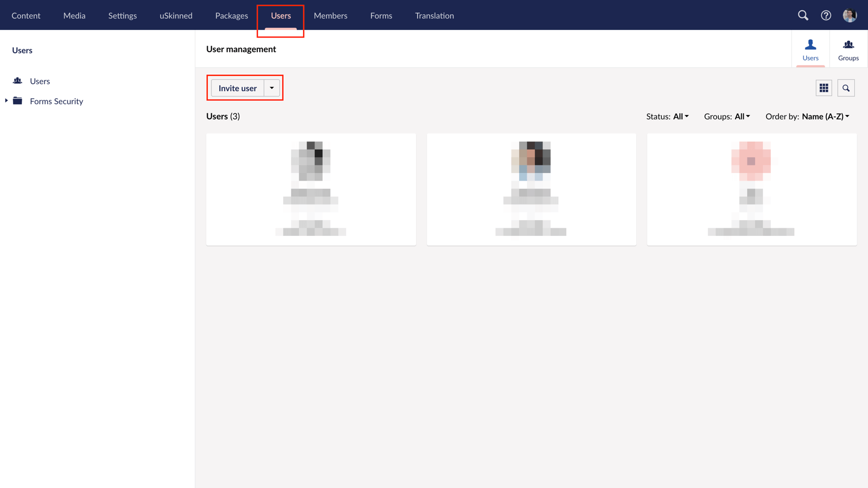Image resolution: width=868 pixels, height=488 pixels.
Task: Click the grid view layout icon
Action: tap(824, 87)
